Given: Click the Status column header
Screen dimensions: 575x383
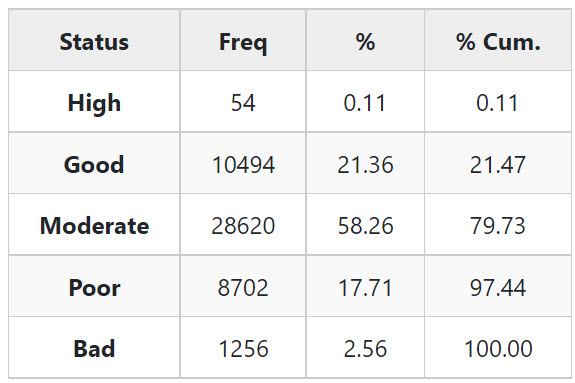Looking at the screenshot, I should point(94,42).
